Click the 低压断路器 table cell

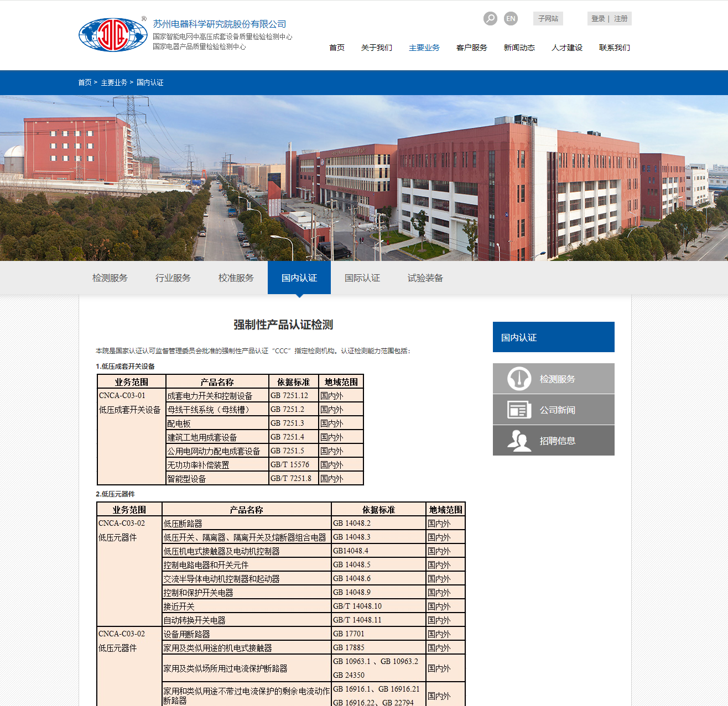pyautogui.click(x=247, y=523)
